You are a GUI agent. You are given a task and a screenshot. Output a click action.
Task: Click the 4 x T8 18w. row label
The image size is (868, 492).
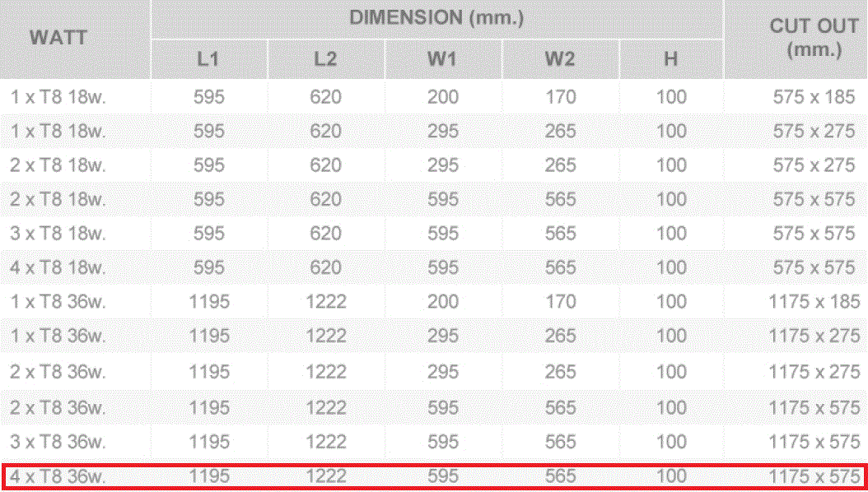click(58, 267)
